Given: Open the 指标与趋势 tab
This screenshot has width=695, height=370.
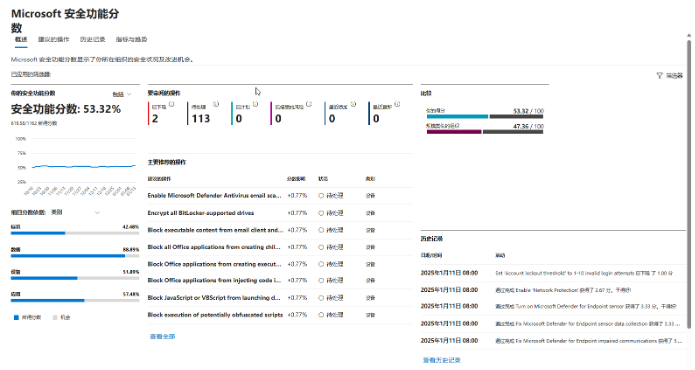Looking at the screenshot, I should point(131,39).
